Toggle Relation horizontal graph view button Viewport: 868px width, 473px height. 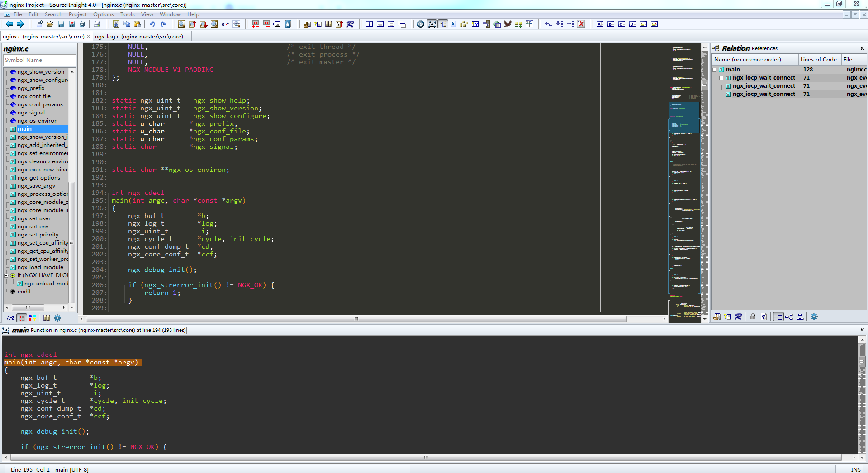point(789,317)
